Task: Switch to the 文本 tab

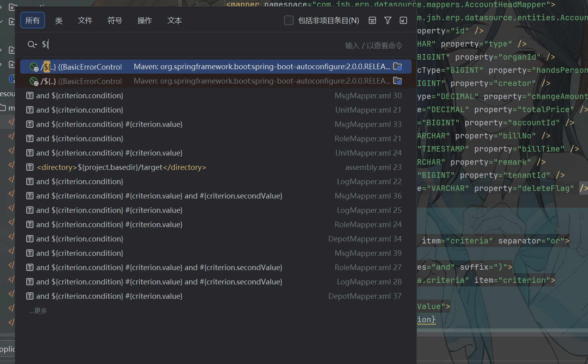Action: [x=175, y=20]
